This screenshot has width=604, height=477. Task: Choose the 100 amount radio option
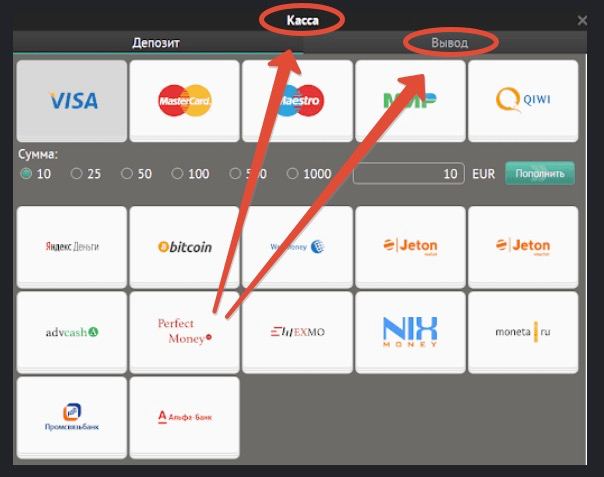coord(177,174)
